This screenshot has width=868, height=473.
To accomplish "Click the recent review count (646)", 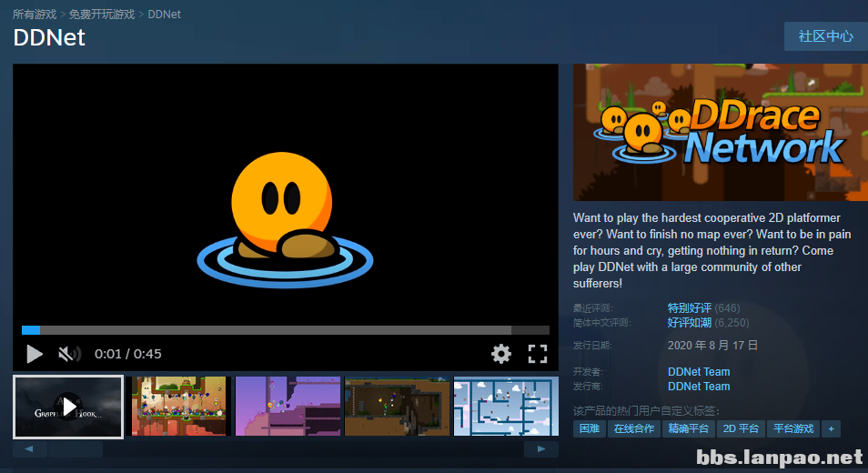I will tap(727, 308).
